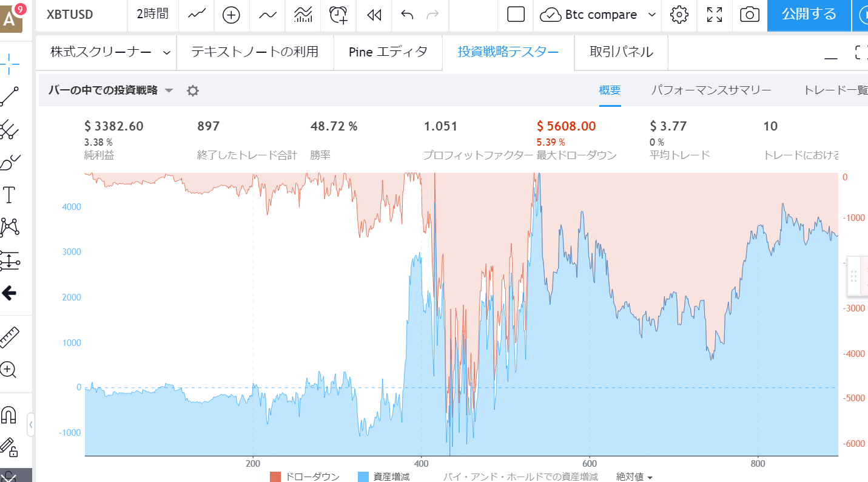Select the text annotation tool
The image size is (868, 482).
click(9, 195)
